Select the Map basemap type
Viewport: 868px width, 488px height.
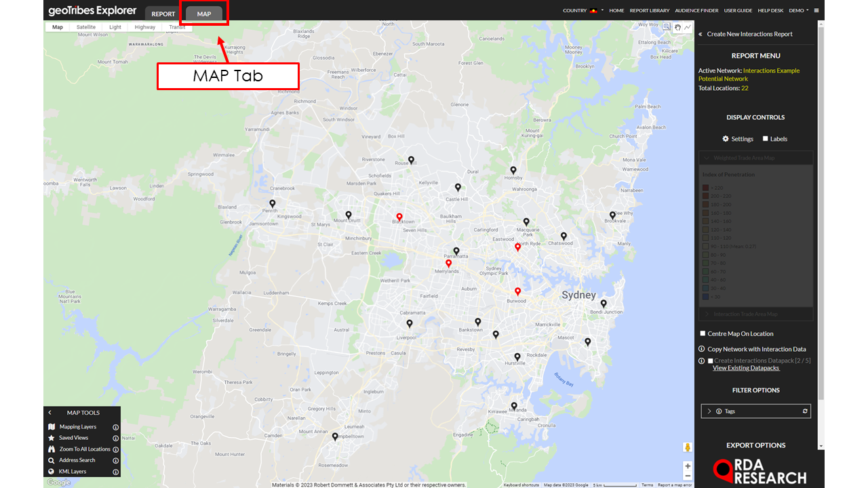pos(58,27)
